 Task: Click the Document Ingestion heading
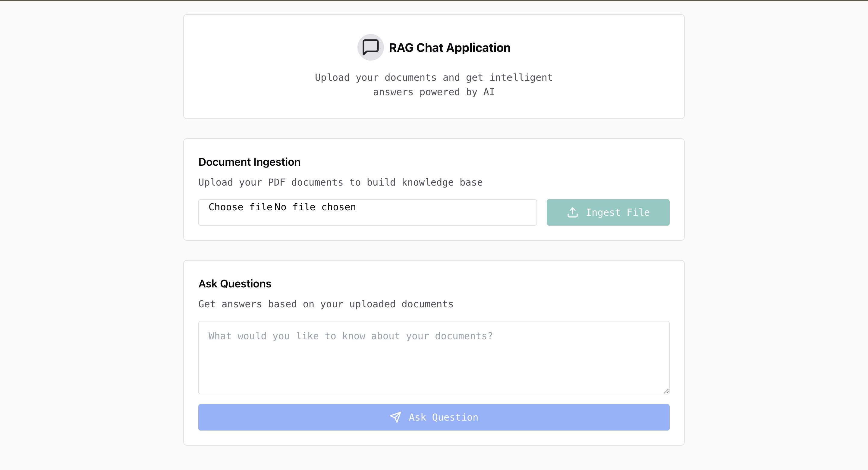pyautogui.click(x=249, y=162)
